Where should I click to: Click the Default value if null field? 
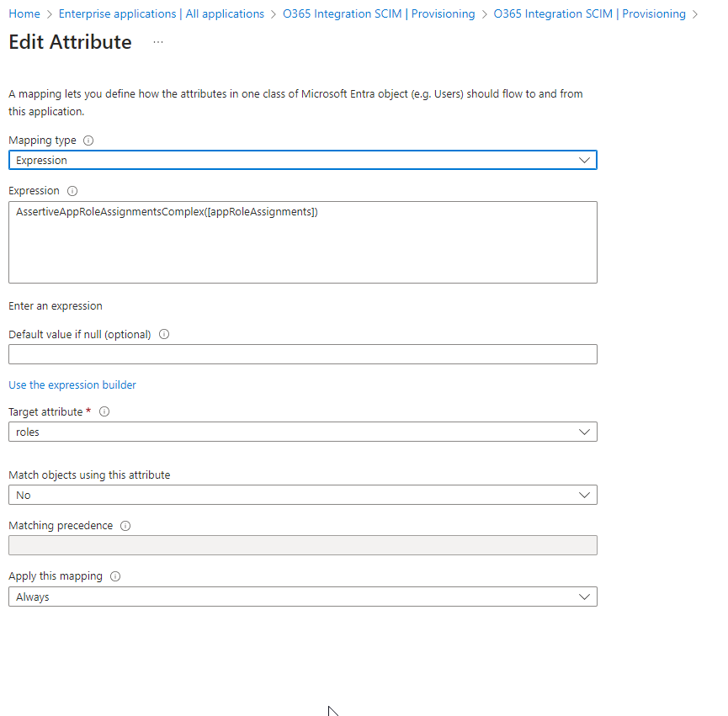[x=302, y=354]
